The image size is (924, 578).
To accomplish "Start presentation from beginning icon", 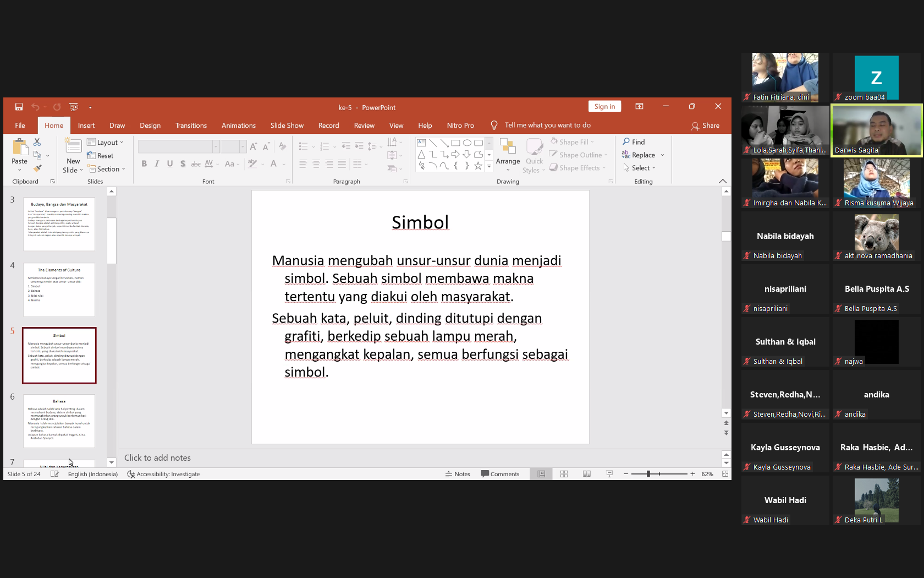I will 73,107.
